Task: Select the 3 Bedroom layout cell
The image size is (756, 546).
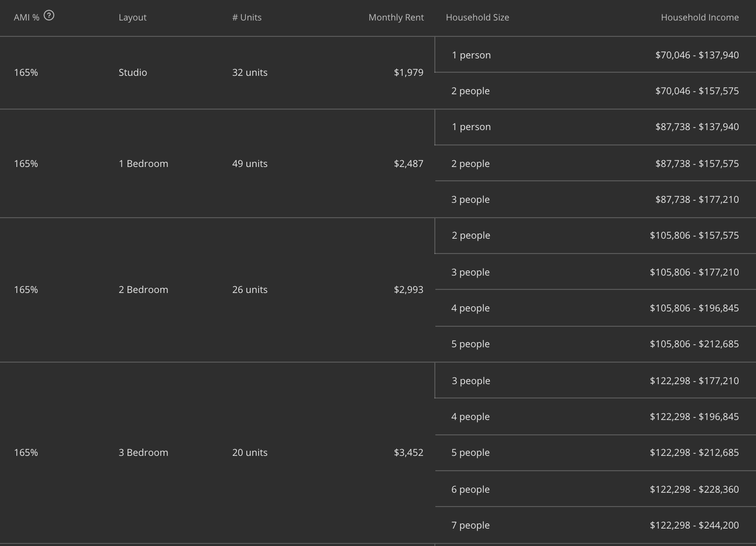Action: (143, 453)
